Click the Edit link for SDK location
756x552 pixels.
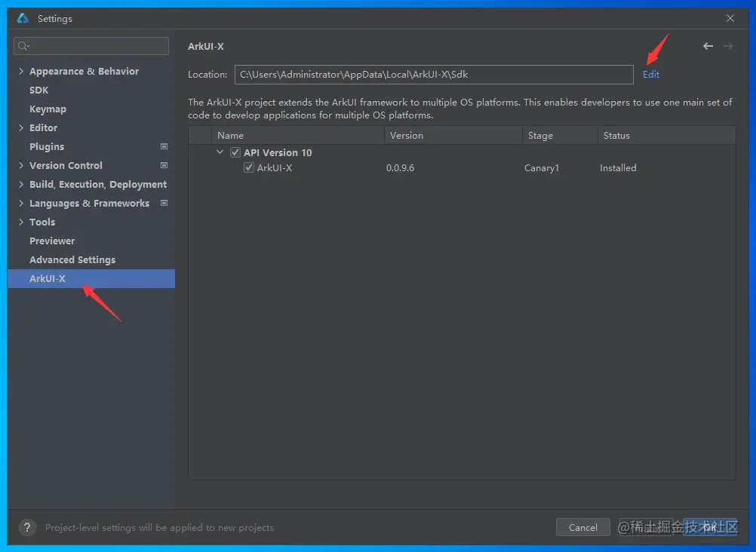click(651, 74)
